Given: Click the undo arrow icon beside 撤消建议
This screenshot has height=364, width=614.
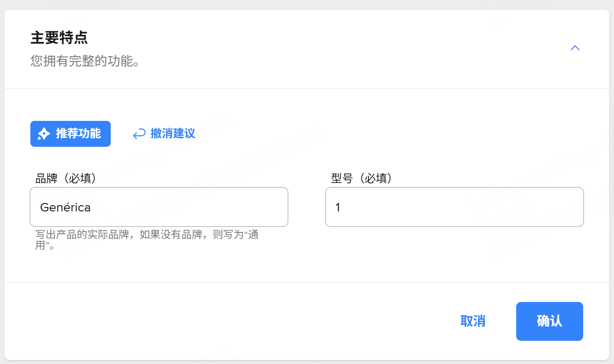Looking at the screenshot, I should pos(139,134).
